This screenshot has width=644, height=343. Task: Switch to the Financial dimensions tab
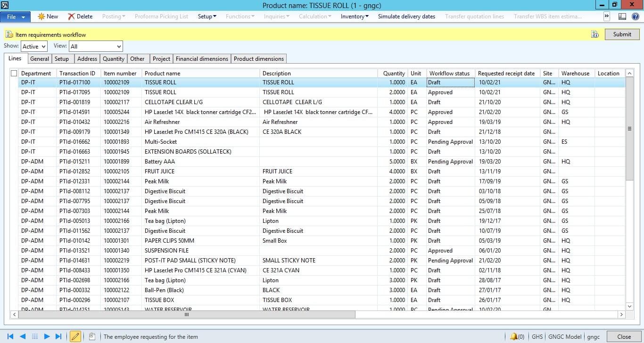pyautogui.click(x=202, y=59)
